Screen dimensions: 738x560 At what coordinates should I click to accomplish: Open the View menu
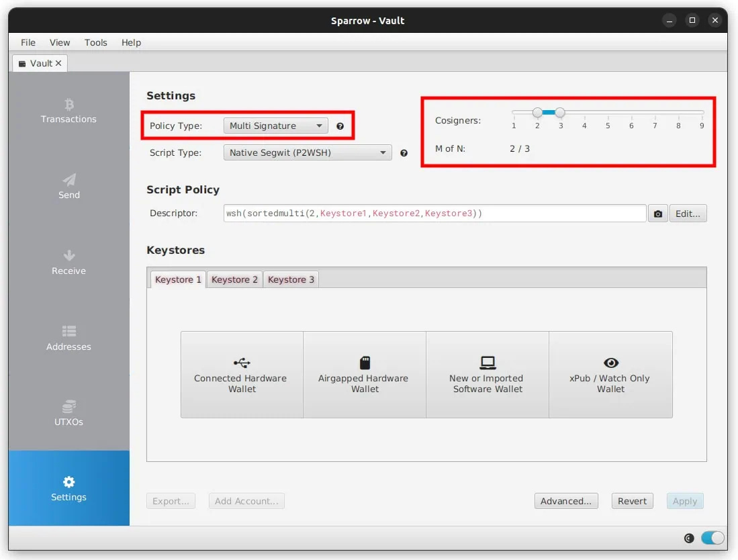[x=60, y=42]
